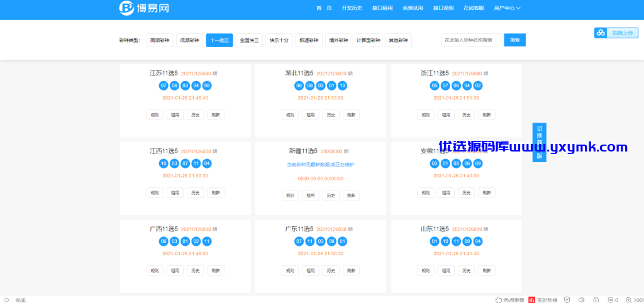Click the 江苏11选5 card title
The height and width of the screenshot is (303, 644).
(164, 73)
